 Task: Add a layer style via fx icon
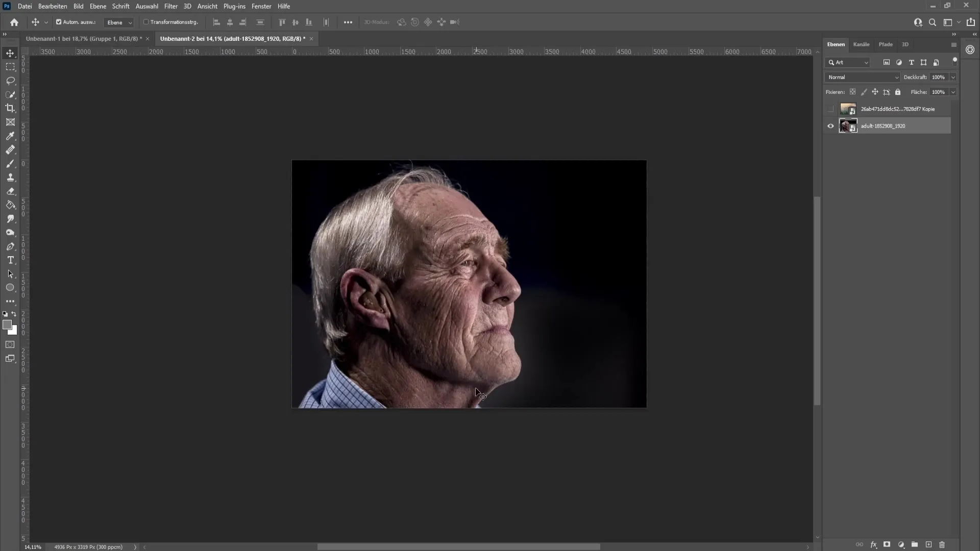coord(873,544)
